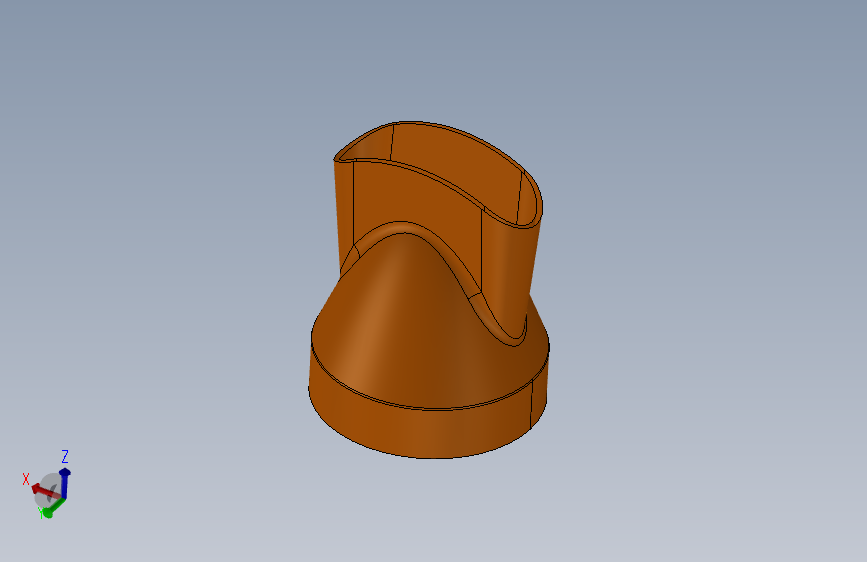Click the blue "Z" axis label
Screen dimensions: 867x562
click(65, 456)
